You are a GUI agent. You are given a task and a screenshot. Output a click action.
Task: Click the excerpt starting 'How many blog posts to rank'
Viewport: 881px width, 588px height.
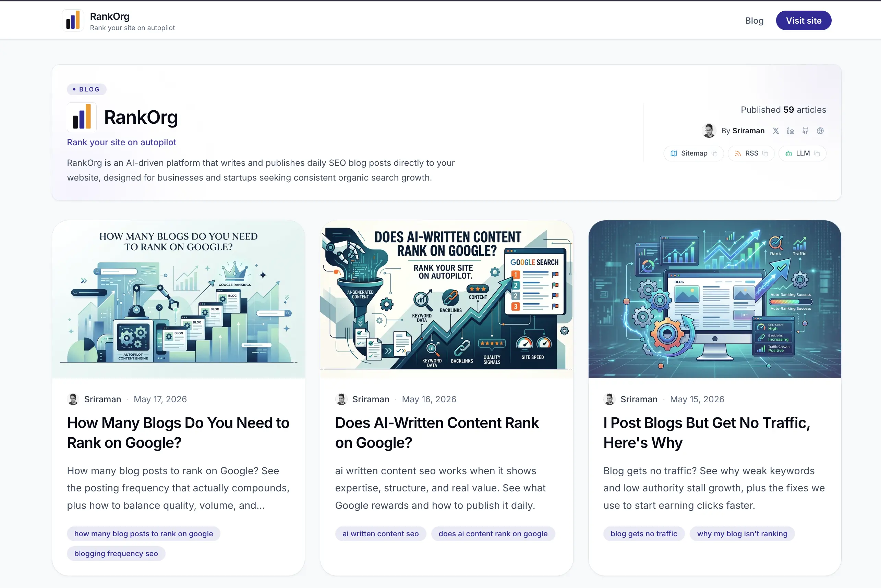click(x=178, y=488)
